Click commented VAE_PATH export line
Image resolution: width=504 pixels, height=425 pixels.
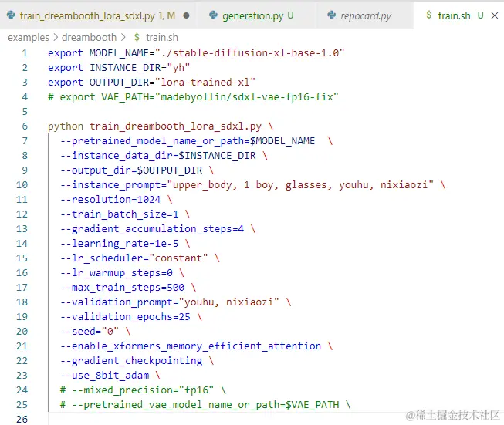(x=193, y=97)
